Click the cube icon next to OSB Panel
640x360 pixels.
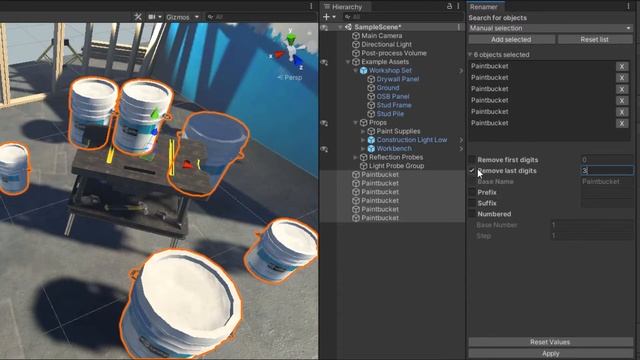click(x=371, y=97)
